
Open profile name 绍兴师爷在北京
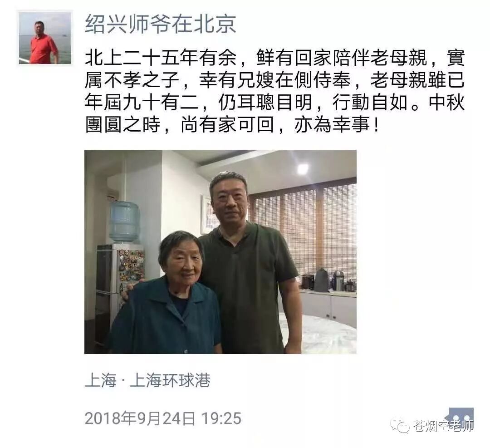[160, 24]
